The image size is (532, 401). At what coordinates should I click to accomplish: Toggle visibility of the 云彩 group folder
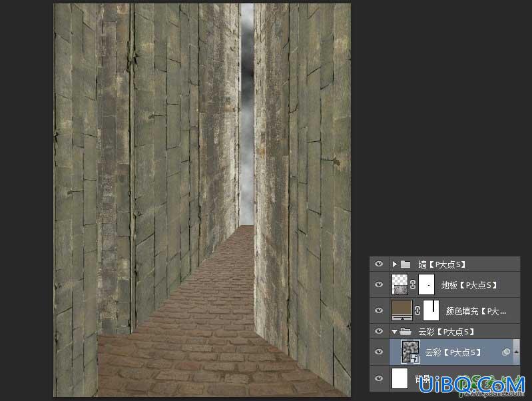pos(379,331)
